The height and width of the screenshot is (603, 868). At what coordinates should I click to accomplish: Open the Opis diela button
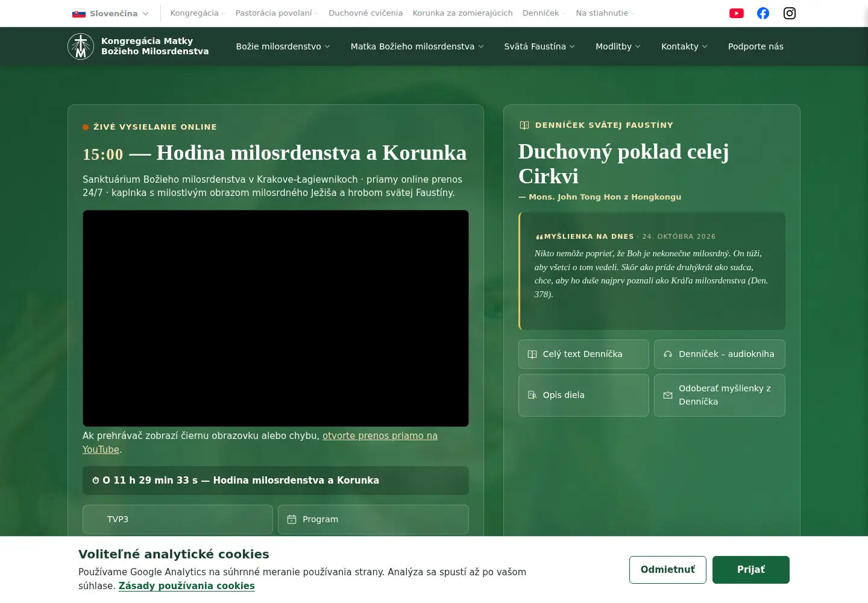583,395
